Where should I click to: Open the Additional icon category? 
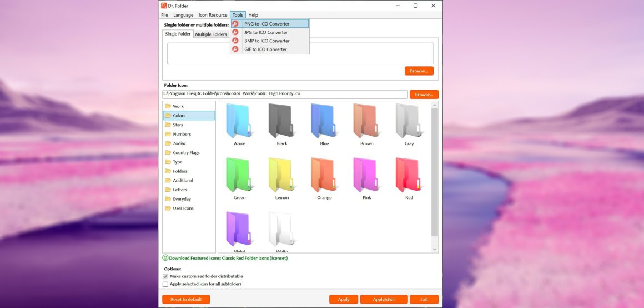click(189, 181)
